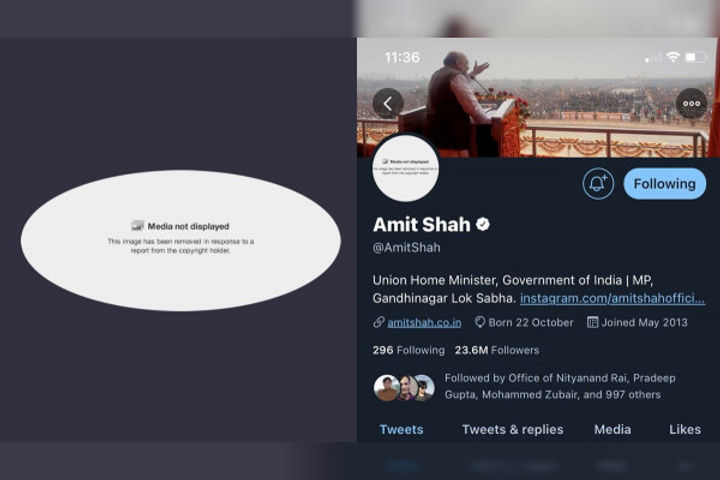Image resolution: width=720 pixels, height=480 pixels.
Task: Tap the back arrow on the header
Action: pyautogui.click(x=388, y=103)
